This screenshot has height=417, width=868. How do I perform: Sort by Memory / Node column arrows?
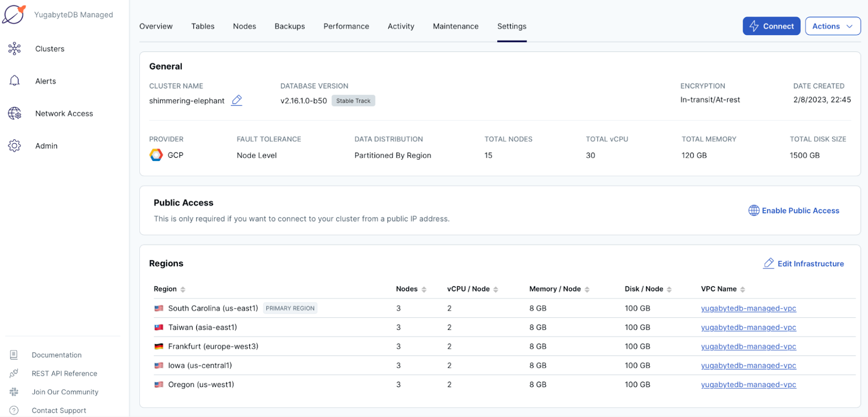(587, 289)
